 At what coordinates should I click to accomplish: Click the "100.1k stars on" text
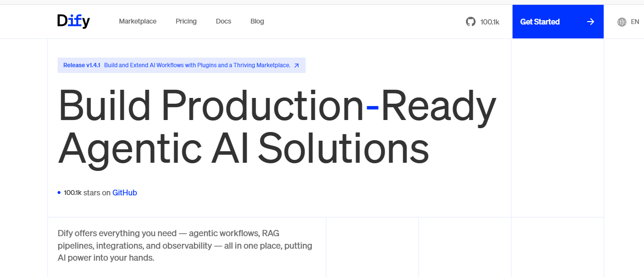point(87,193)
